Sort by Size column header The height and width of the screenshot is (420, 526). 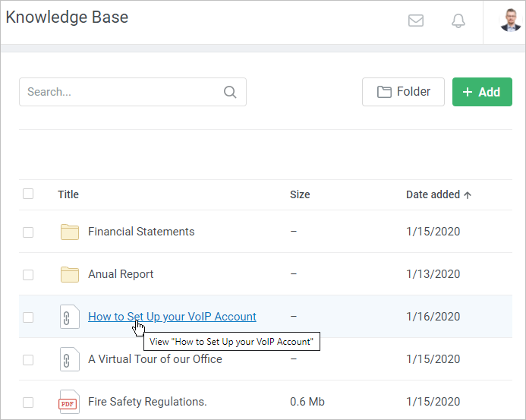300,194
